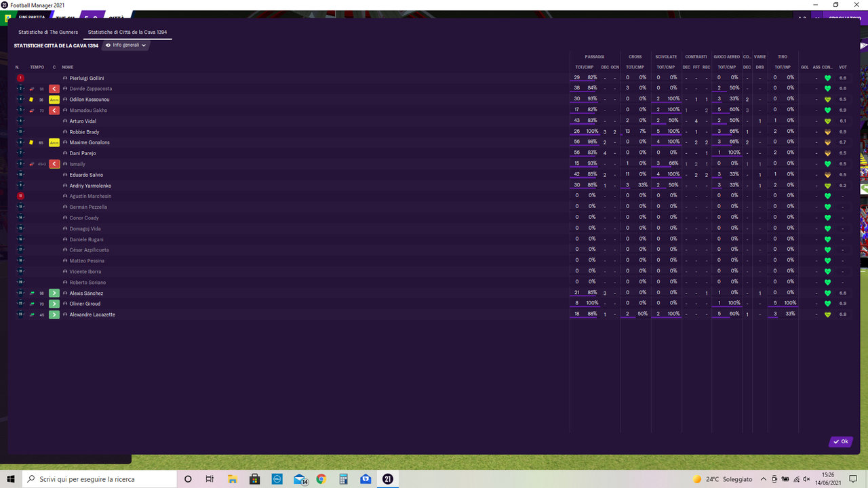Open Task View on the taskbar
868x488 pixels.
click(x=210, y=479)
